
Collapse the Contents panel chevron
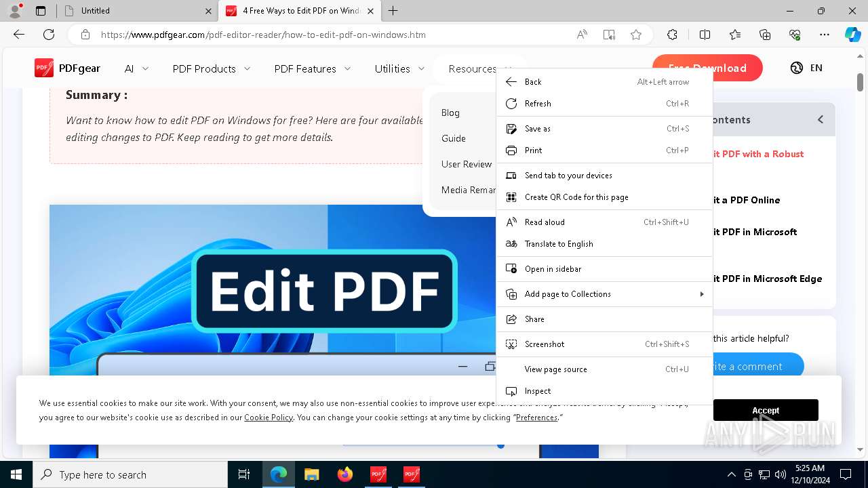[x=821, y=119]
